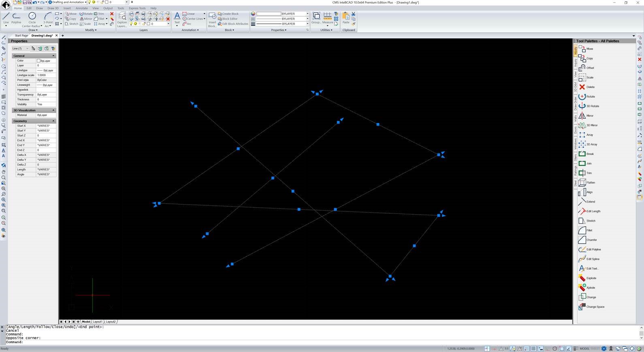
Task: Click the Text annotation tool
Action: pyautogui.click(x=177, y=18)
